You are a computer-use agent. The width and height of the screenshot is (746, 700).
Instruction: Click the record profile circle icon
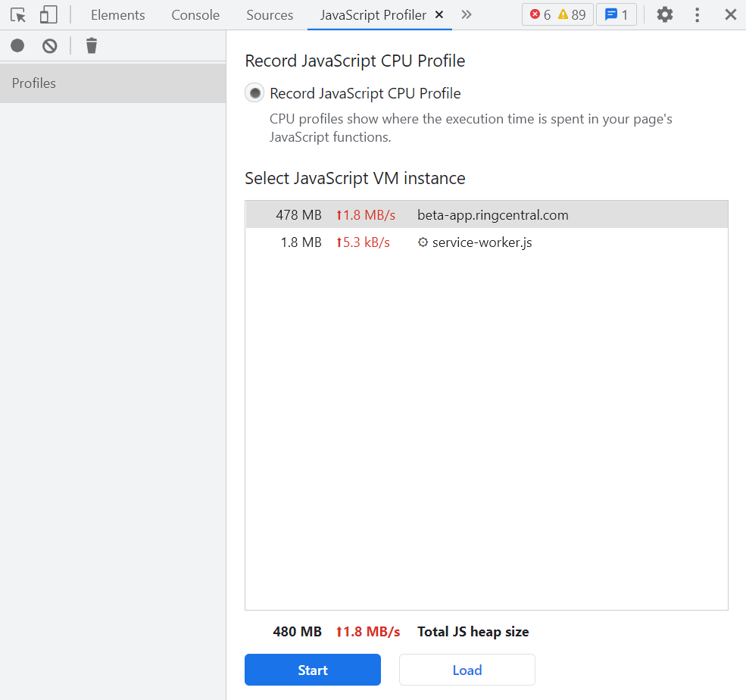[17, 45]
